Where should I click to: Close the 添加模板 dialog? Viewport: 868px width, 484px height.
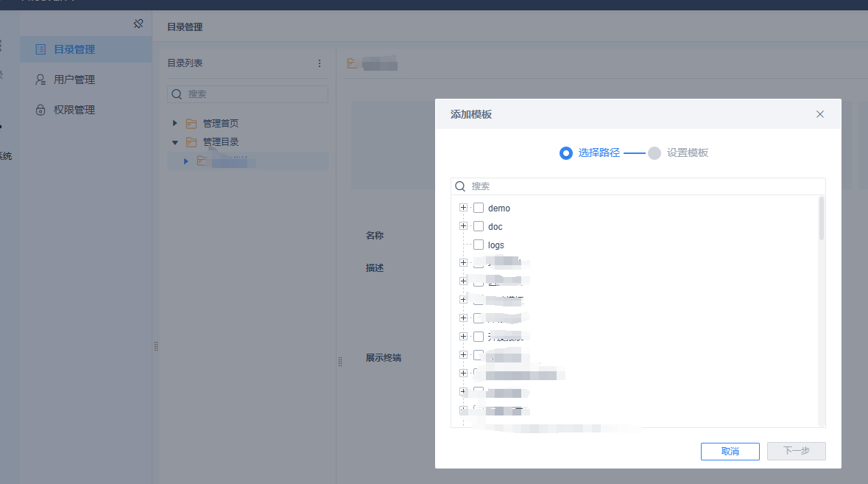[820, 114]
